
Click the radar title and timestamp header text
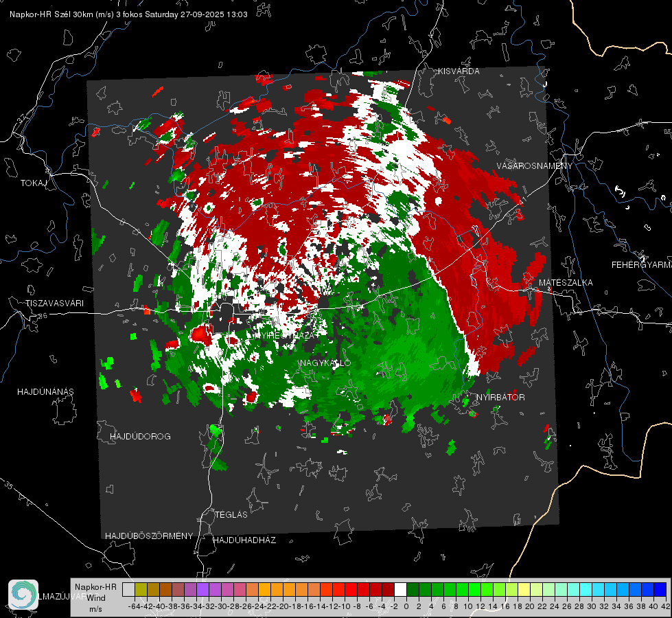(128, 14)
